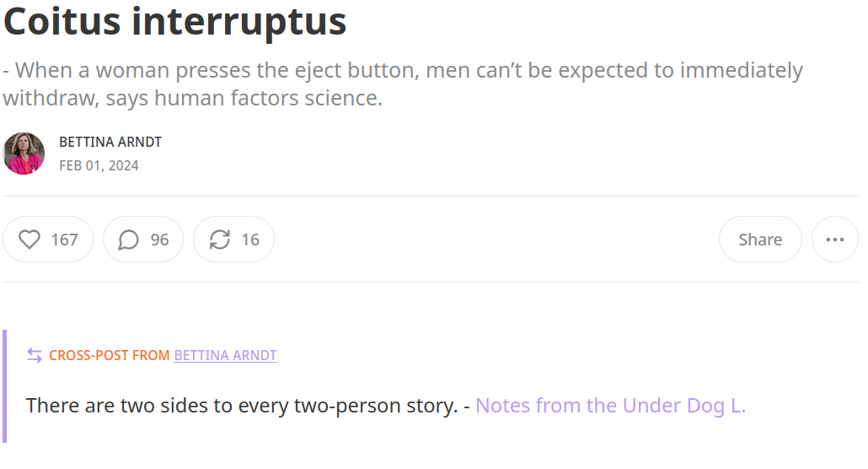The image size is (868, 469).
Task: Click the heart icon to like the post
Action: (x=29, y=240)
